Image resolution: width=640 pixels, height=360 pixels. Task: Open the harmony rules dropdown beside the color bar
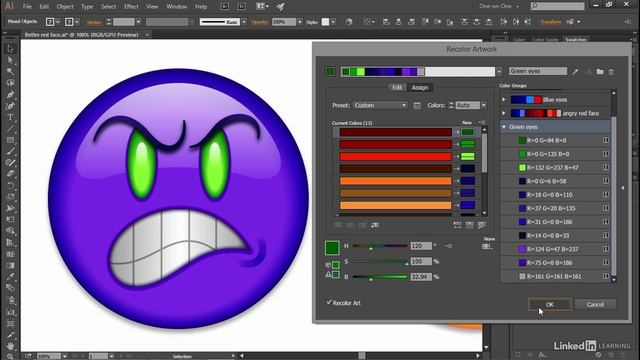coord(499,72)
